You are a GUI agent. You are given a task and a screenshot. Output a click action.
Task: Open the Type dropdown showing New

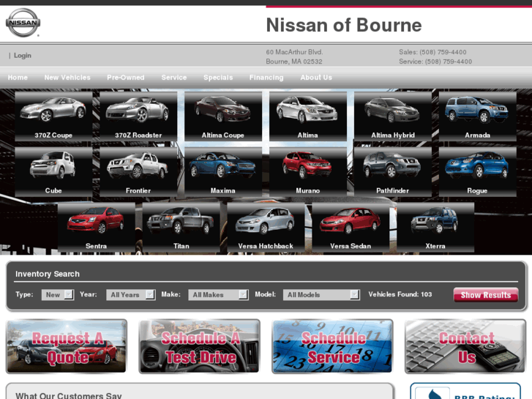[x=58, y=294]
